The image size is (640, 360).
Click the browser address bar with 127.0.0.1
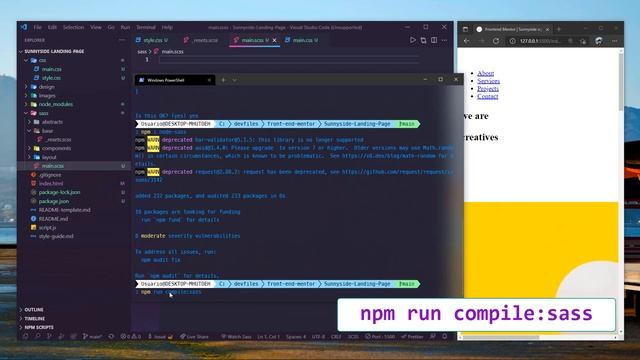(x=541, y=41)
